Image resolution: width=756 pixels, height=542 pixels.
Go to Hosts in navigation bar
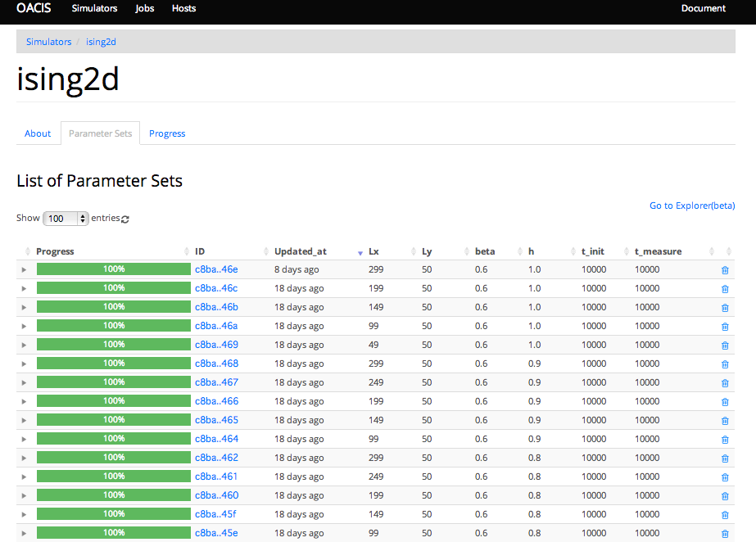pos(183,9)
